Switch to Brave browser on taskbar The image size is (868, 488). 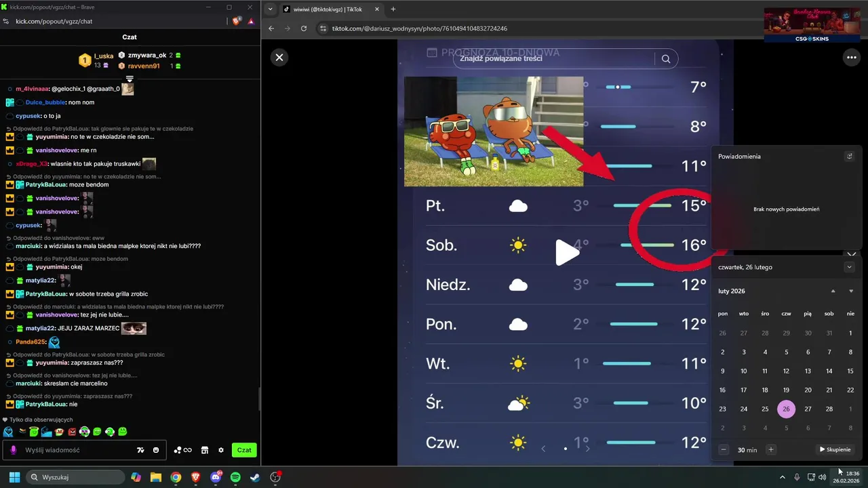(196, 477)
